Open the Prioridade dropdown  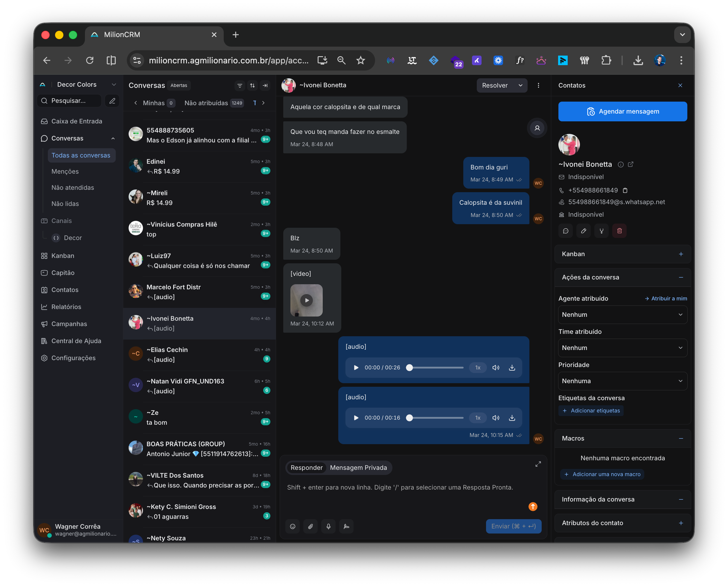[x=622, y=381]
